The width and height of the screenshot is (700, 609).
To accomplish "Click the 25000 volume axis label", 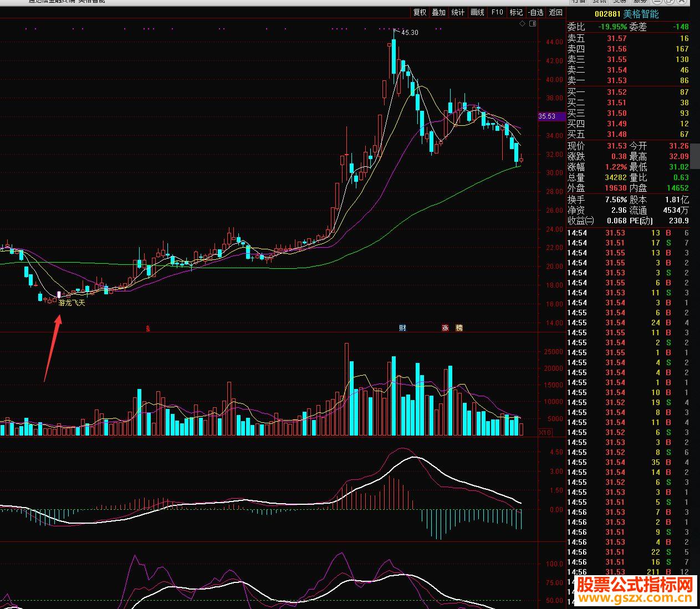I will click(x=553, y=352).
